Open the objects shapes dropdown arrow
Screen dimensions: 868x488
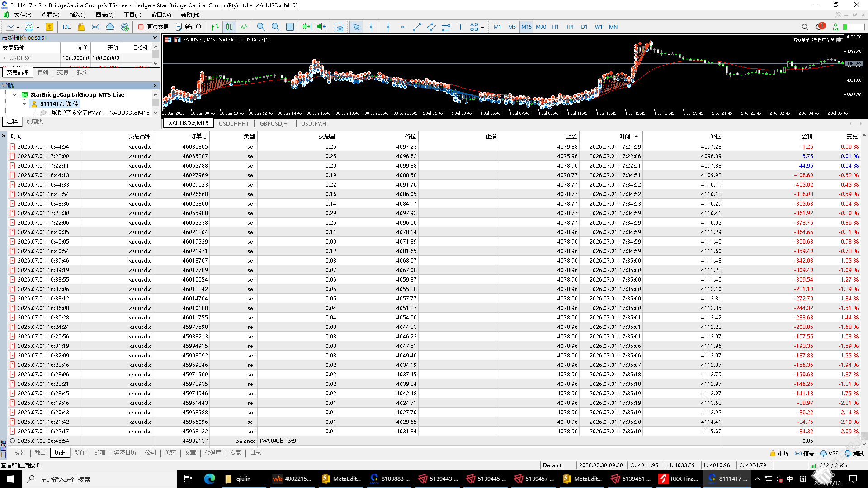[483, 28]
